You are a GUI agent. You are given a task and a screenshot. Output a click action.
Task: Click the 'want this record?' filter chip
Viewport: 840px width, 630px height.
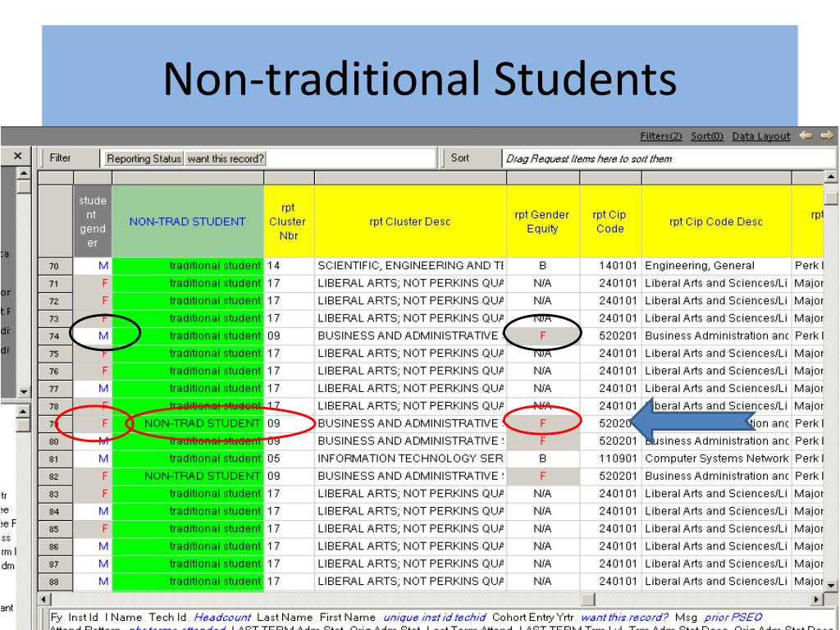(x=226, y=158)
